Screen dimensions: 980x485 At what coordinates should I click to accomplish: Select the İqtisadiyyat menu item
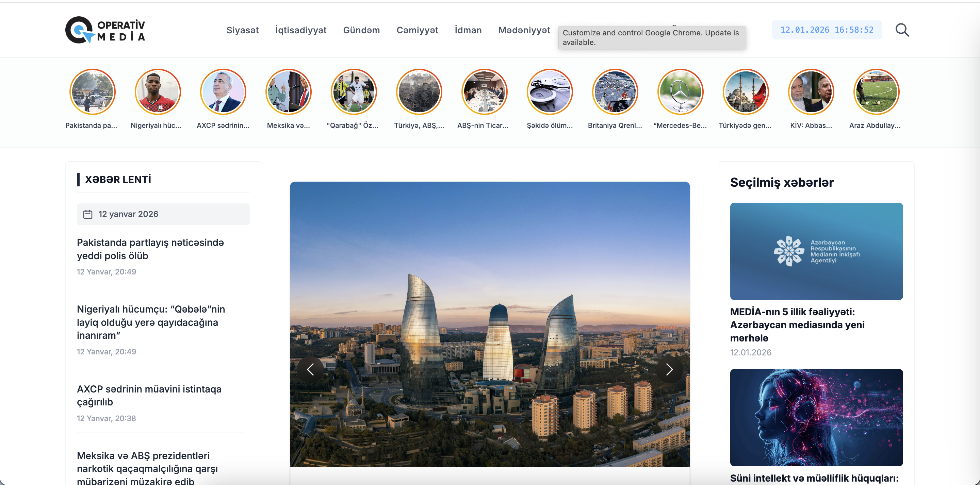coord(300,30)
